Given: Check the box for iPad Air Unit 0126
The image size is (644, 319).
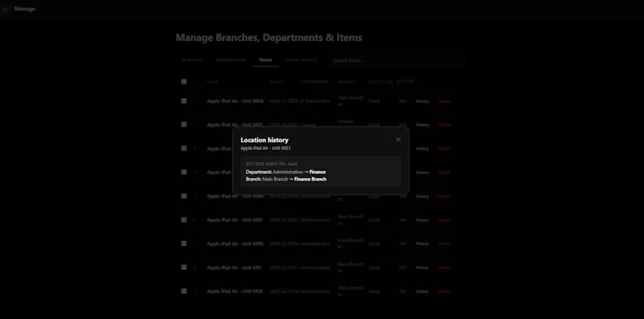Looking at the screenshot, I should click(184, 291).
